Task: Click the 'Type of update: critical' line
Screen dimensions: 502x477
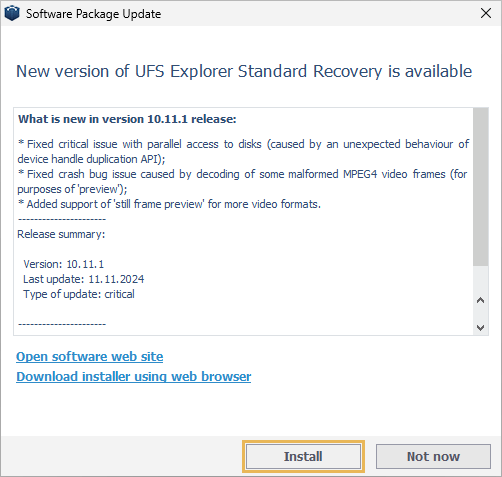Action: tap(79, 294)
